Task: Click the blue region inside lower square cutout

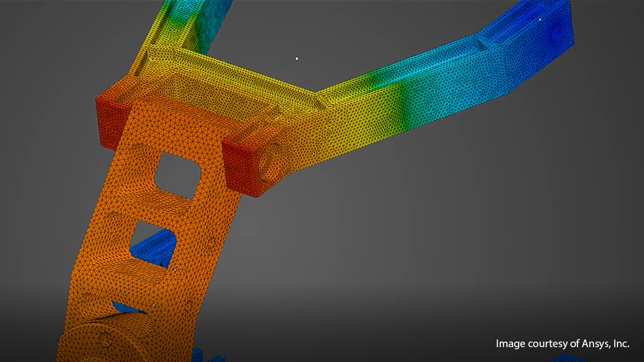Action: click(153, 248)
